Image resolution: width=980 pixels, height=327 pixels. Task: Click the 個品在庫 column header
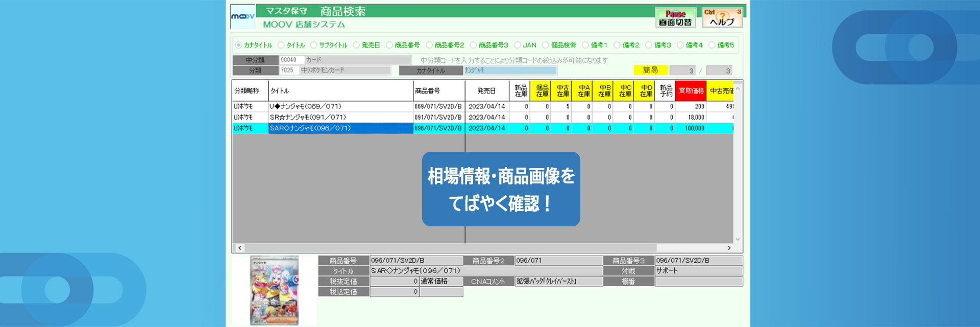click(x=542, y=91)
